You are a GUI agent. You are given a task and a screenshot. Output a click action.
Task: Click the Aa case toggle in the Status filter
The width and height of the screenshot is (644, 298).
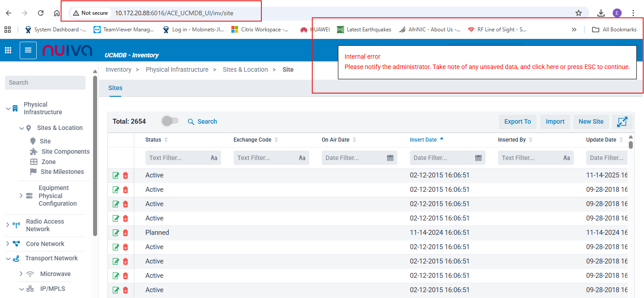214,158
